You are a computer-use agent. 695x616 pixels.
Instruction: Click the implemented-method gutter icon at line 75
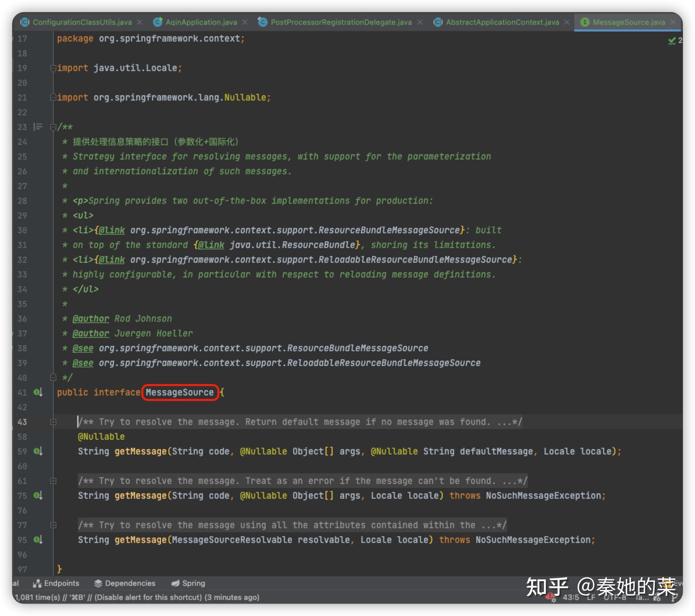[x=38, y=495]
